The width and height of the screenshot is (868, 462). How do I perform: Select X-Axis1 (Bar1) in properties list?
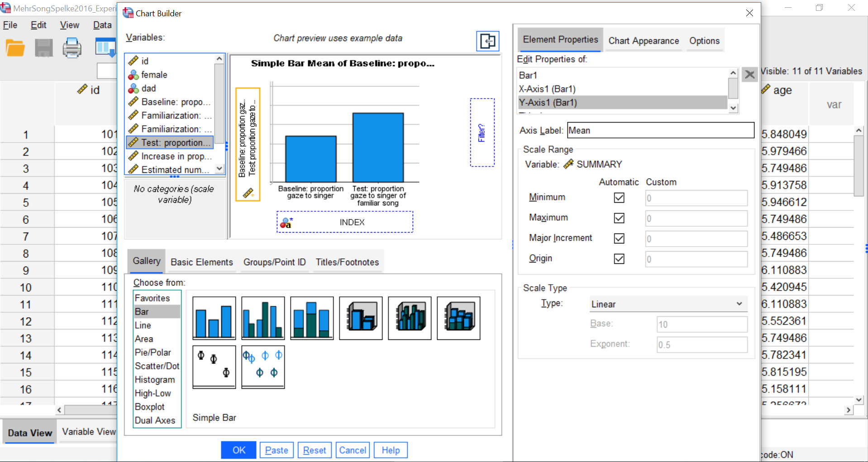click(x=622, y=89)
